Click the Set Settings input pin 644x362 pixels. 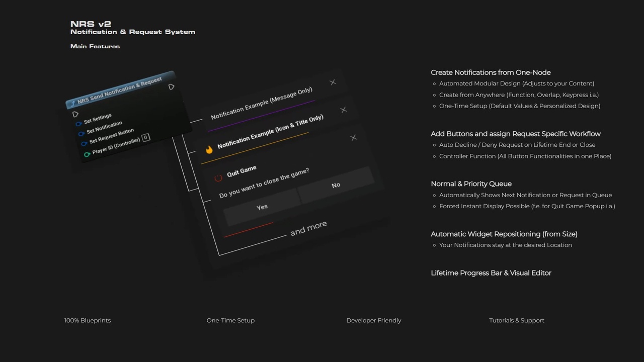78,124
